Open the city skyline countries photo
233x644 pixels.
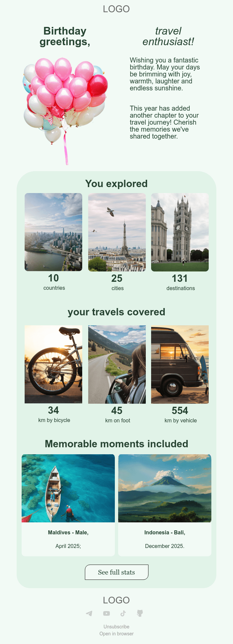point(53,232)
